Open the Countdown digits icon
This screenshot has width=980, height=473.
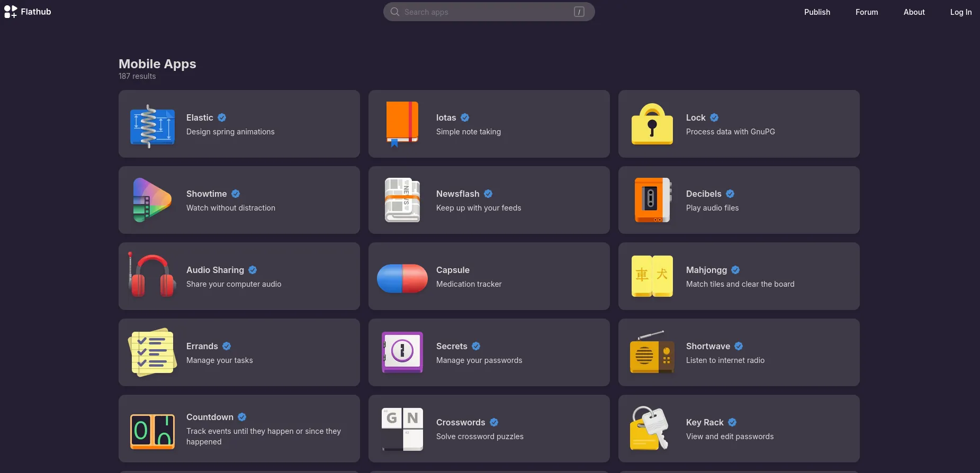152,431
